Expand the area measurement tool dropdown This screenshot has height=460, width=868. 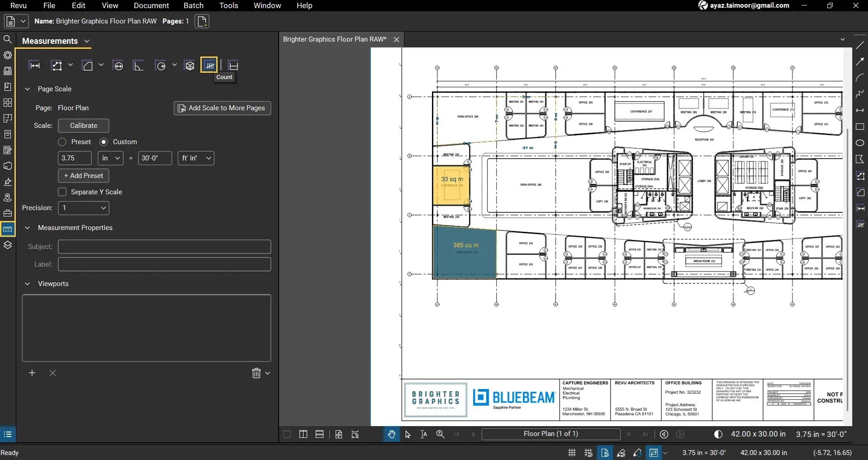100,65
